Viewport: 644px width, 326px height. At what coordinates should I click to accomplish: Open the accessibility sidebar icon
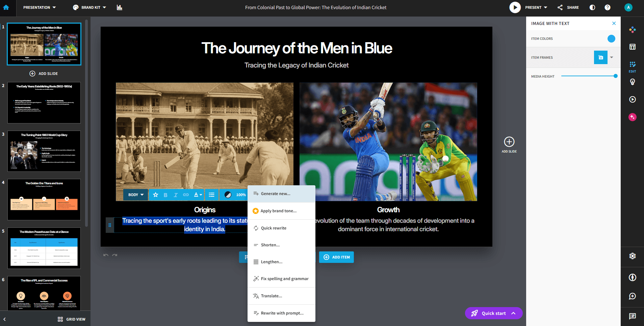pos(633,277)
